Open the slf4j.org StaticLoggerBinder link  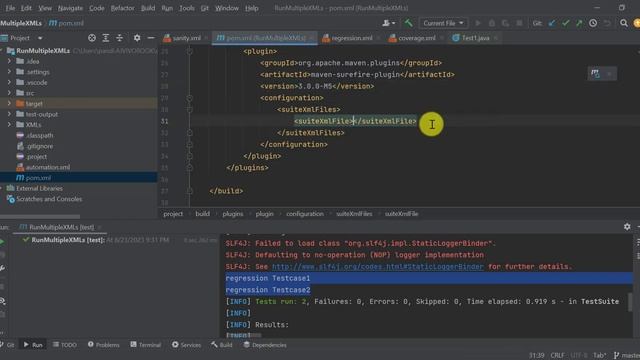[378, 266]
